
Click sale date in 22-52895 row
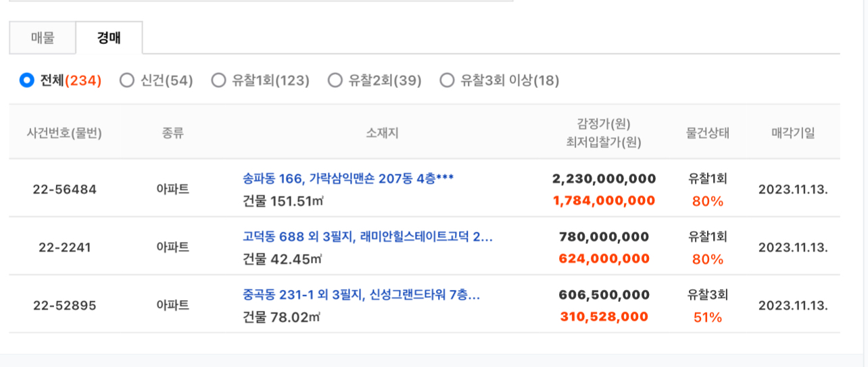tap(793, 305)
